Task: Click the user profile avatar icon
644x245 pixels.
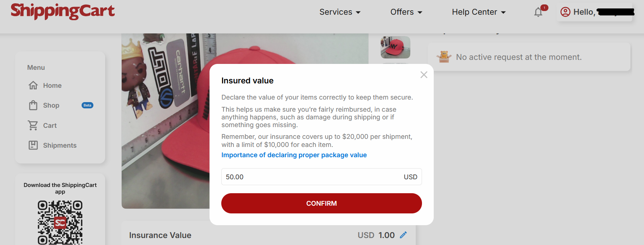Action: pyautogui.click(x=565, y=12)
